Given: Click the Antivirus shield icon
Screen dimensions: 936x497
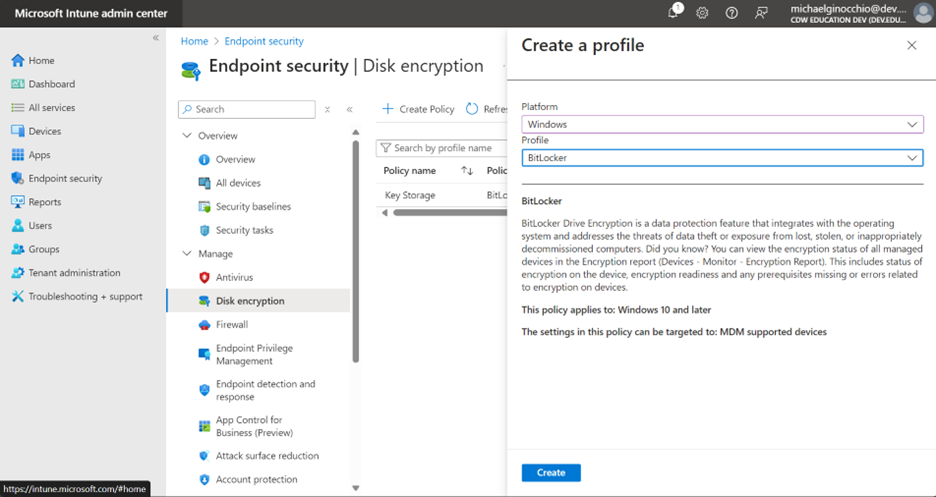Looking at the screenshot, I should (204, 277).
